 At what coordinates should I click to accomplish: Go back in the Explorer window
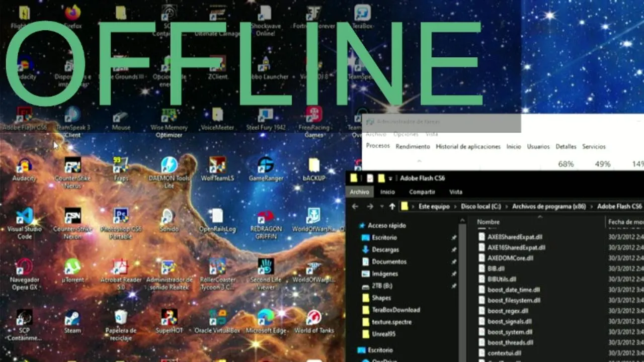pos(355,206)
